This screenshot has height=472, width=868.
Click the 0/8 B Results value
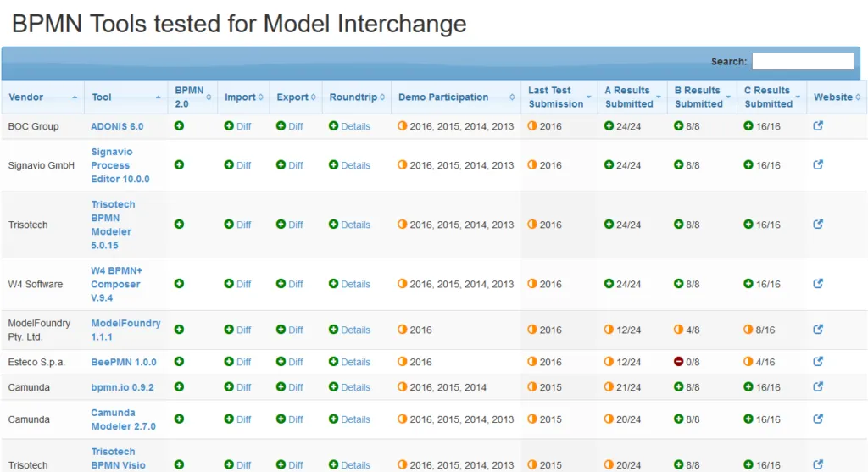coord(693,363)
